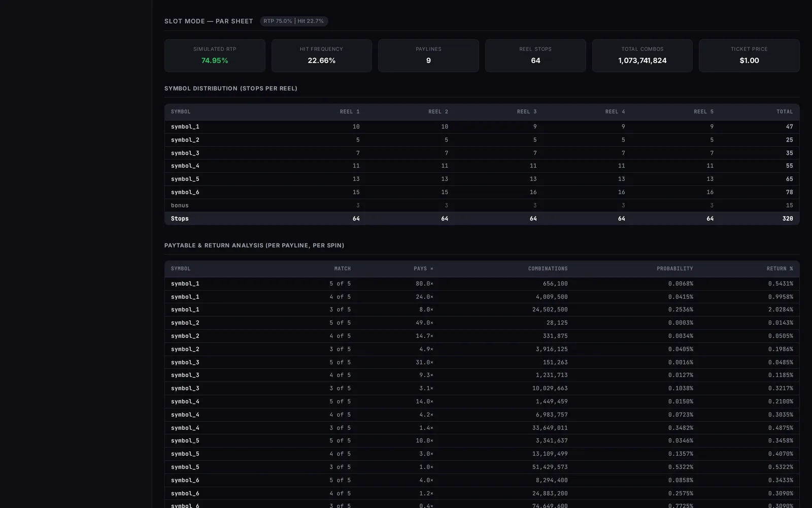812x508 pixels.
Task: Click symbol_1 total value 47
Action: (x=789, y=126)
